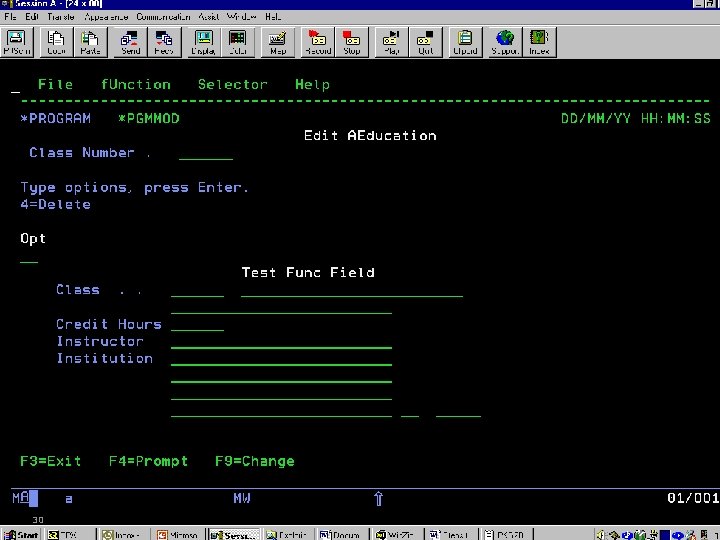Click the macro Play toolbar icon
This screenshot has width=720, height=540.
[x=391, y=42]
